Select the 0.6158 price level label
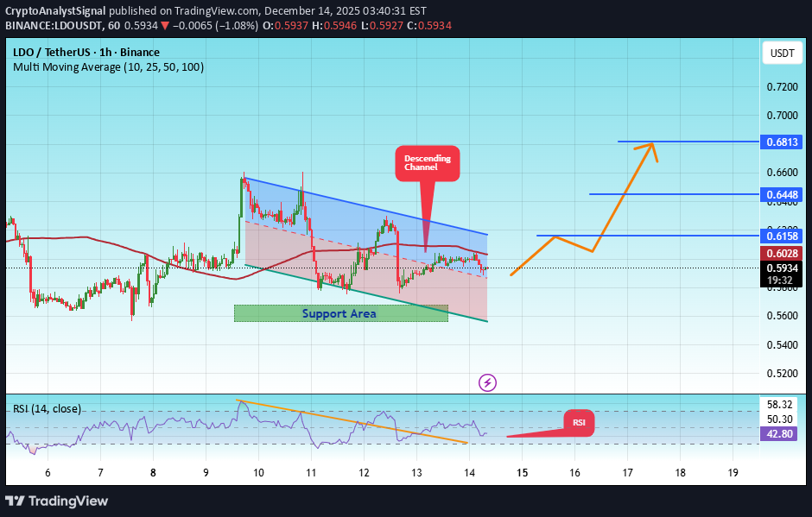Viewport: 812px width, 517px height. click(783, 235)
